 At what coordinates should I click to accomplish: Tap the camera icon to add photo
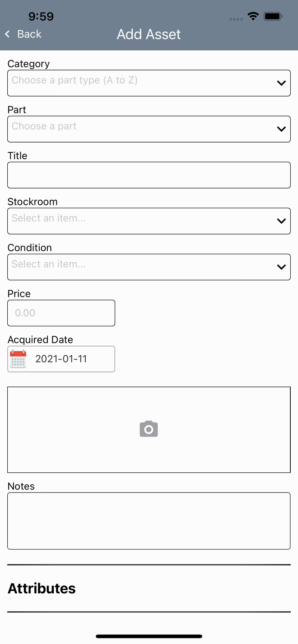coord(148,429)
